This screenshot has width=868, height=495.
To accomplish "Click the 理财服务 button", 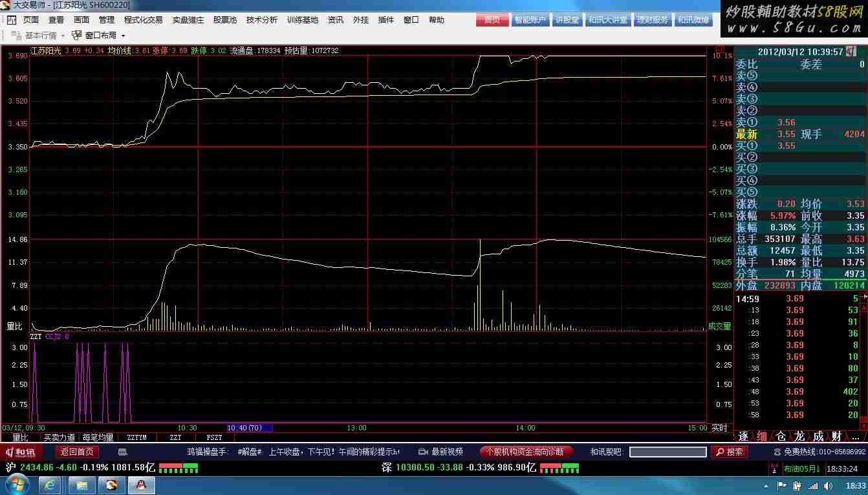I will click(x=652, y=20).
